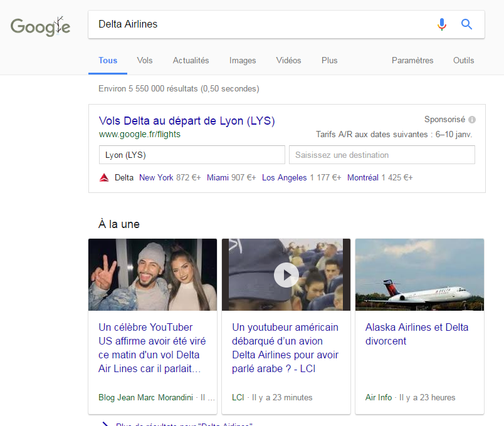The width and height of the screenshot is (504, 426).
Task: Select the Images tab
Action: [243, 61]
